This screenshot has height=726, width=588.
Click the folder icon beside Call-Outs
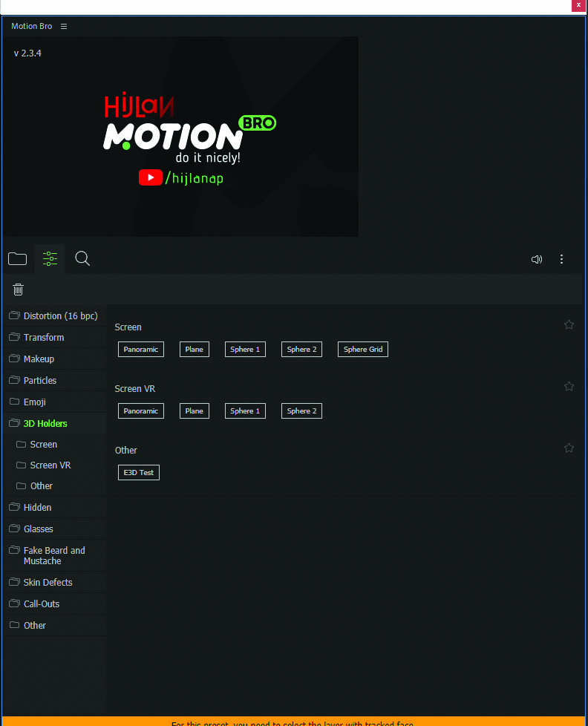pos(14,604)
